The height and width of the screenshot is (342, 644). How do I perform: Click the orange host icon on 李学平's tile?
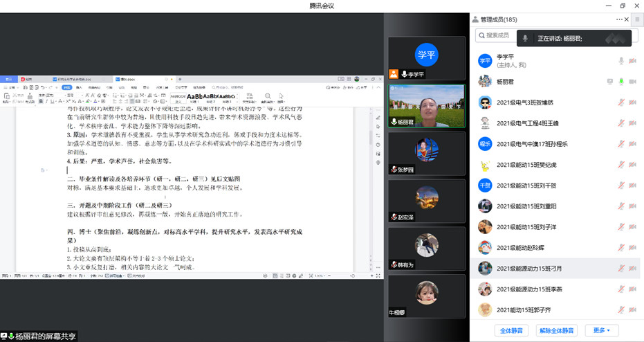tap(394, 74)
